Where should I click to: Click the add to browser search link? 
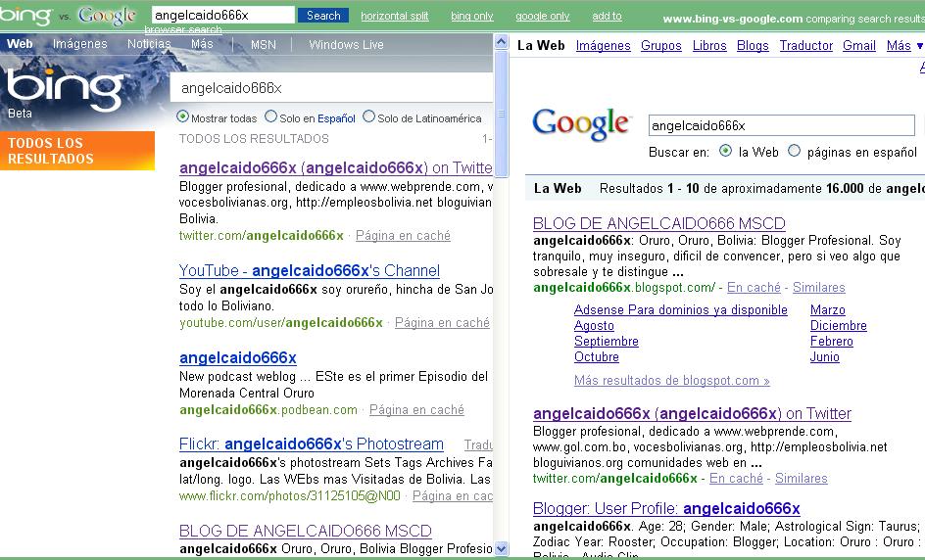pyautogui.click(x=608, y=16)
